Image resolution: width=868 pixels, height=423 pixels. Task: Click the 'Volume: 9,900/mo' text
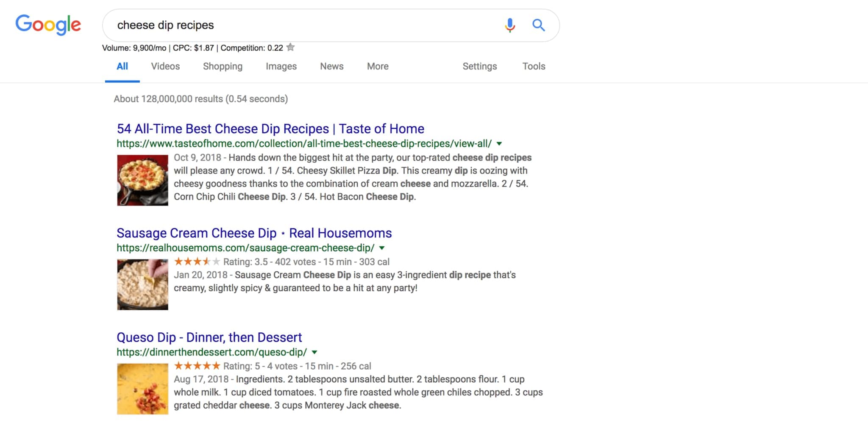134,48
